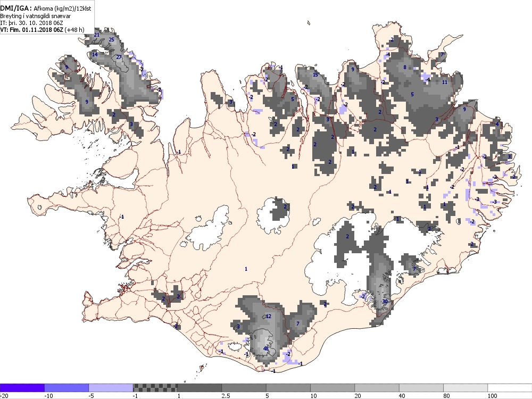Screen dimensions: 532x399
Task: Select the white legend swatch above 100
Action: 510,387
